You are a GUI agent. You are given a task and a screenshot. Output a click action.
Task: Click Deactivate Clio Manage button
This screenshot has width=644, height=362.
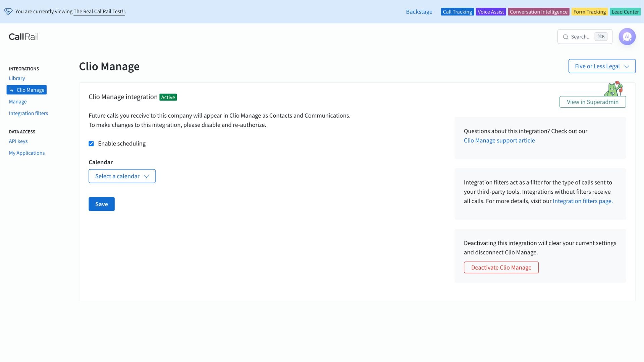pos(501,267)
